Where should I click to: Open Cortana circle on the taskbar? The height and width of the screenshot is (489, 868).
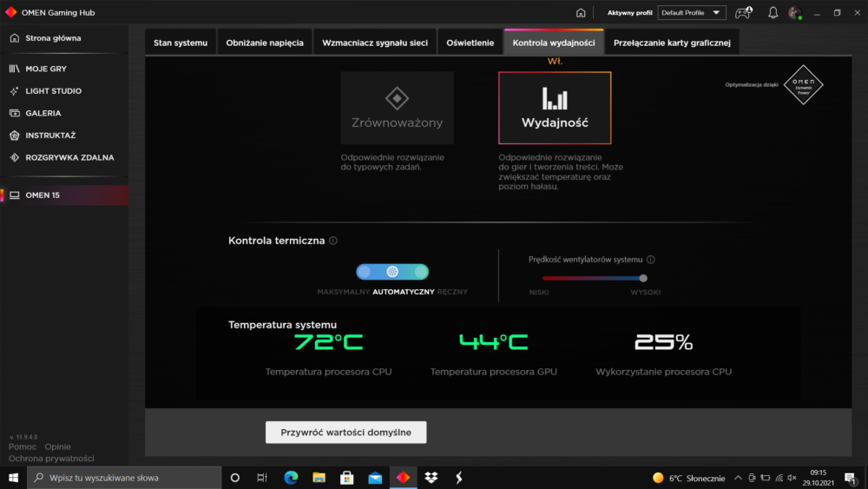tap(234, 478)
